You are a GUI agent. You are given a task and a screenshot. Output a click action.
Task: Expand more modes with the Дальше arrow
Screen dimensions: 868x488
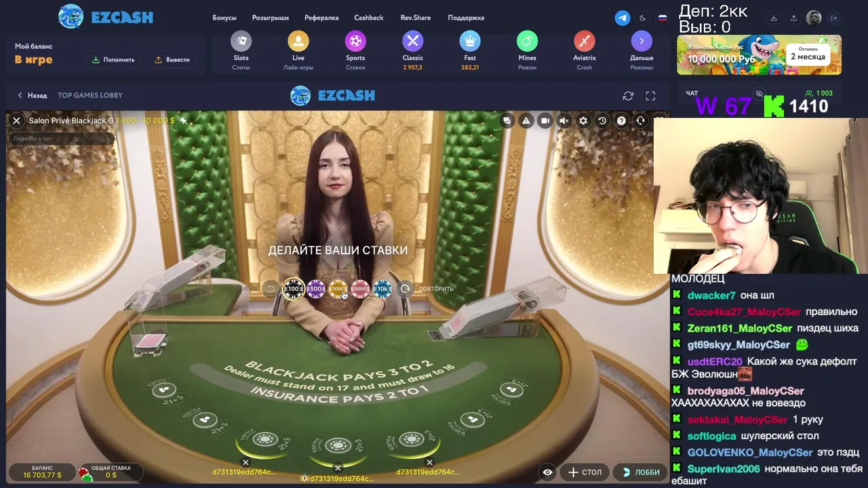[x=642, y=41]
